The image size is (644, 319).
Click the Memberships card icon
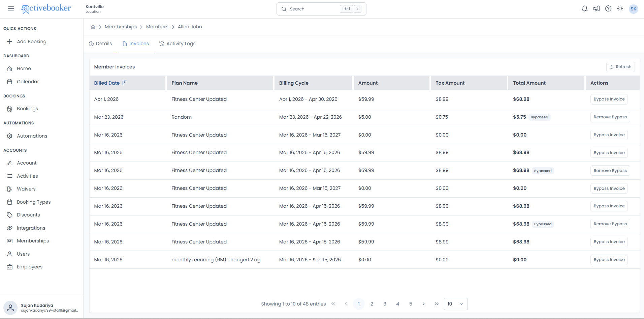click(x=10, y=241)
